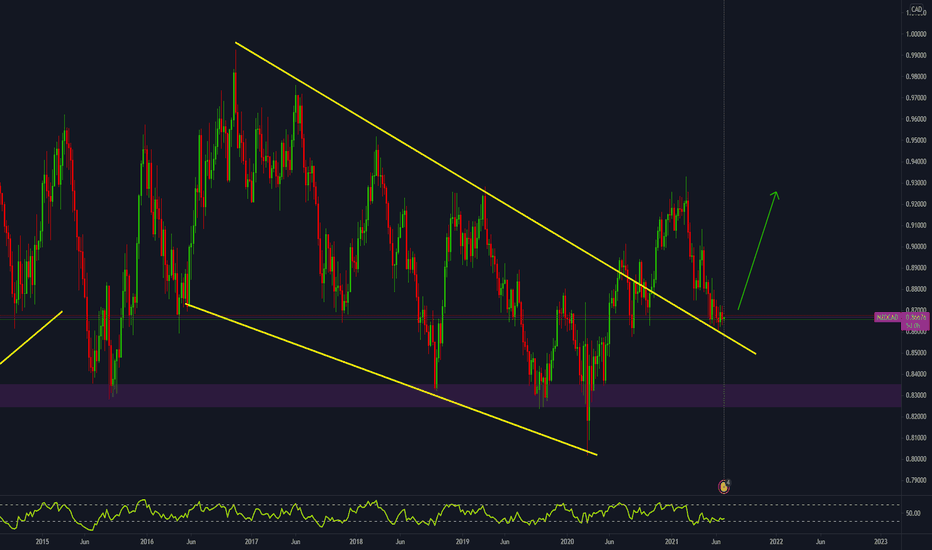Click the 2017 label on time axis
932x550 pixels.
[251, 542]
